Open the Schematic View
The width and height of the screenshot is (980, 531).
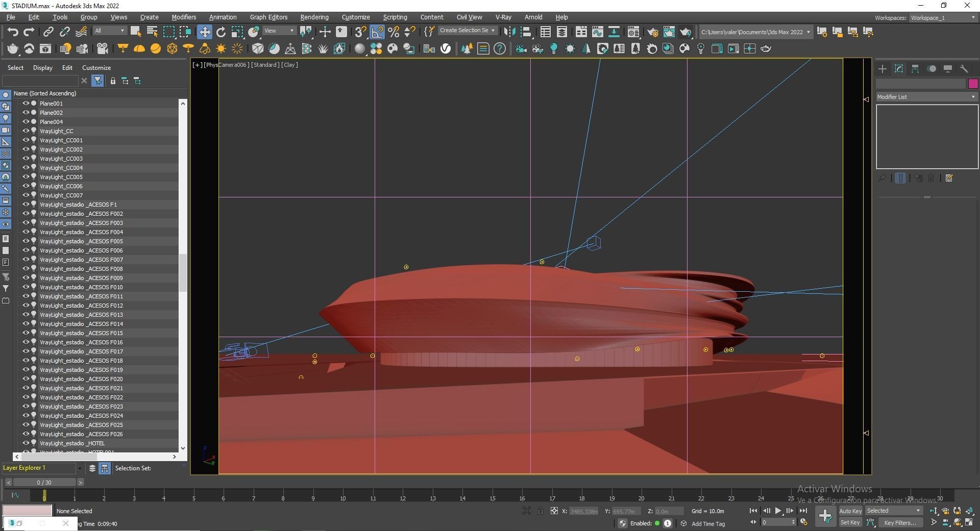coord(614,32)
